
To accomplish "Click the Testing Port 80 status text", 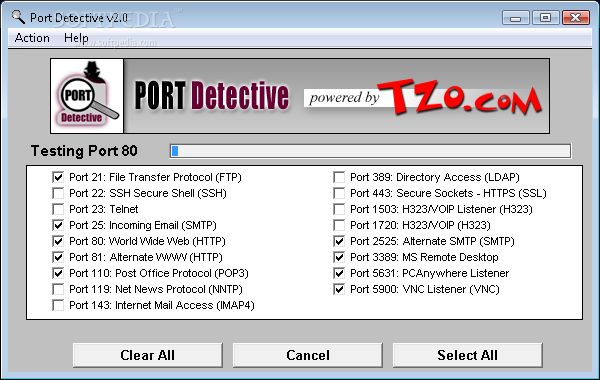I will click(84, 151).
